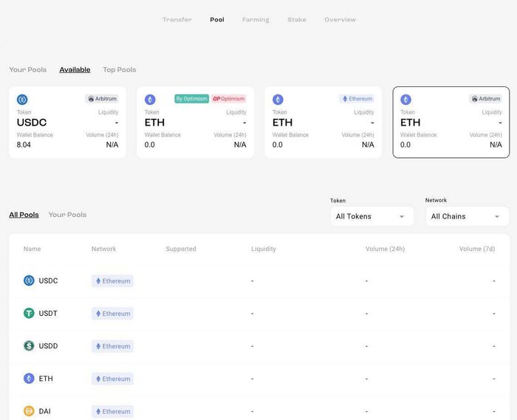Screen dimensions: 517x420
Task: Click the DAI token icon in table
Action: click(x=29, y=411)
